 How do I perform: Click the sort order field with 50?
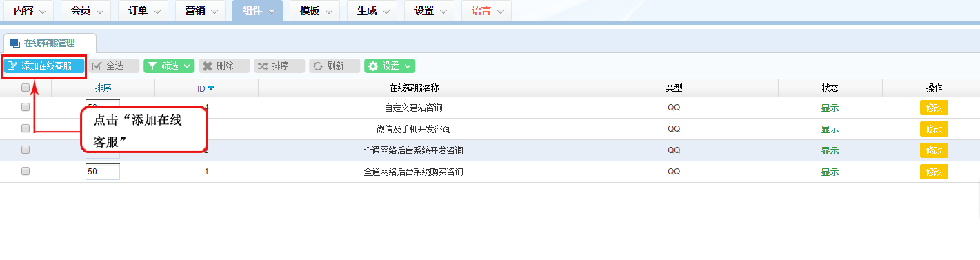(x=103, y=172)
